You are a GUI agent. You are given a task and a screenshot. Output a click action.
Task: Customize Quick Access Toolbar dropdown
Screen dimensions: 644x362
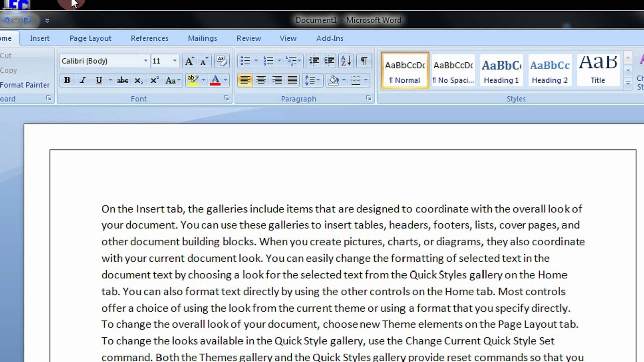tap(47, 21)
